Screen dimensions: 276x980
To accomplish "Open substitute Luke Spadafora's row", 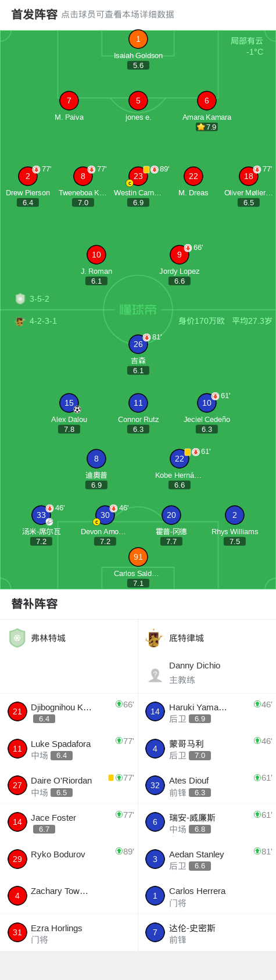I will click(69, 749).
